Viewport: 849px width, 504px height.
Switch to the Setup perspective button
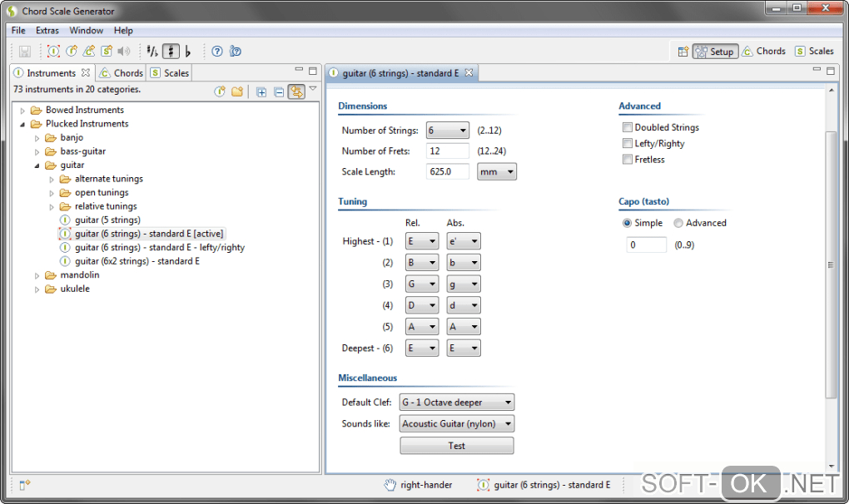click(715, 52)
